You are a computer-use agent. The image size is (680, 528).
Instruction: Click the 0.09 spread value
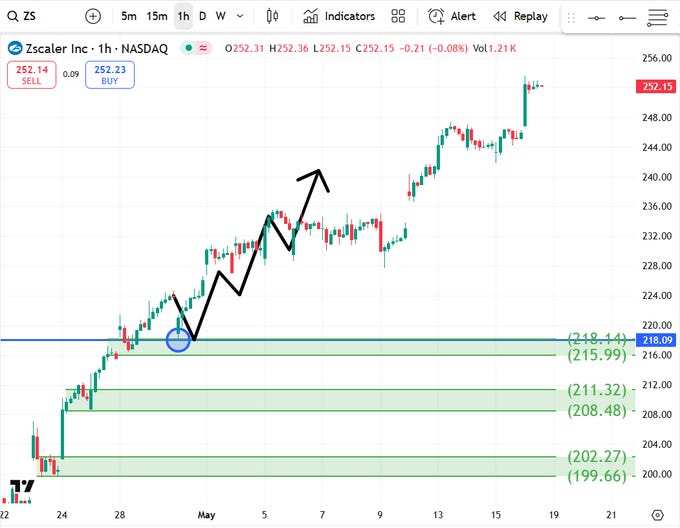tap(71, 74)
